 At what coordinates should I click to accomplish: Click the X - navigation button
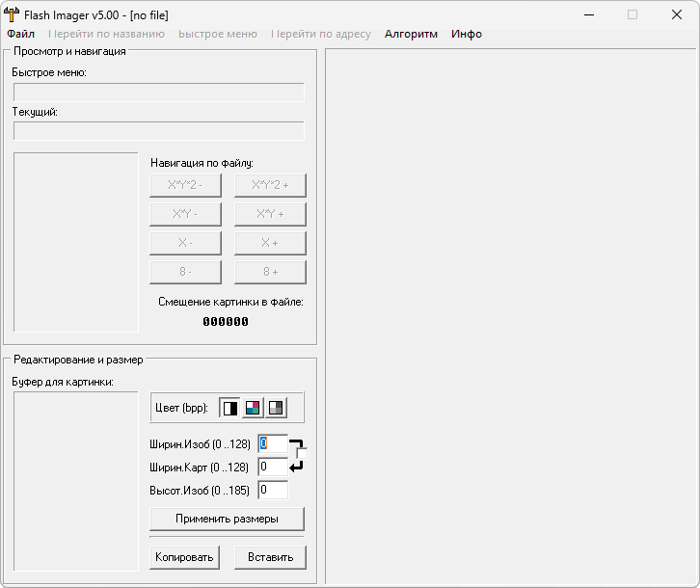[x=185, y=243]
